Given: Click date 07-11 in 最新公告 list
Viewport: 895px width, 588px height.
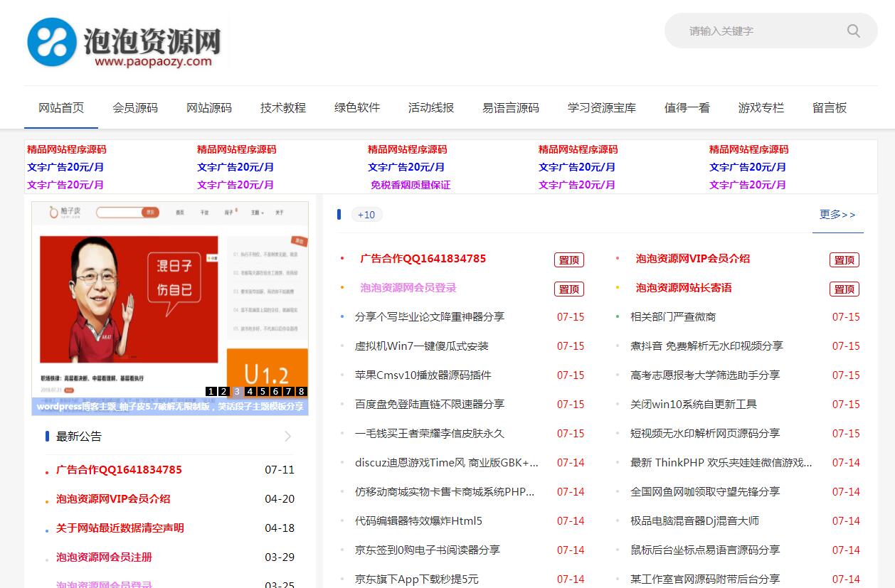Looking at the screenshot, I should pos(280,470).
